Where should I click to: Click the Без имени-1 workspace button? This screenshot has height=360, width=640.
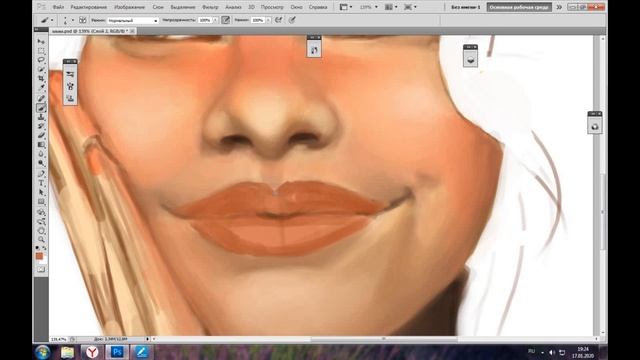click(x=465, y=7)
